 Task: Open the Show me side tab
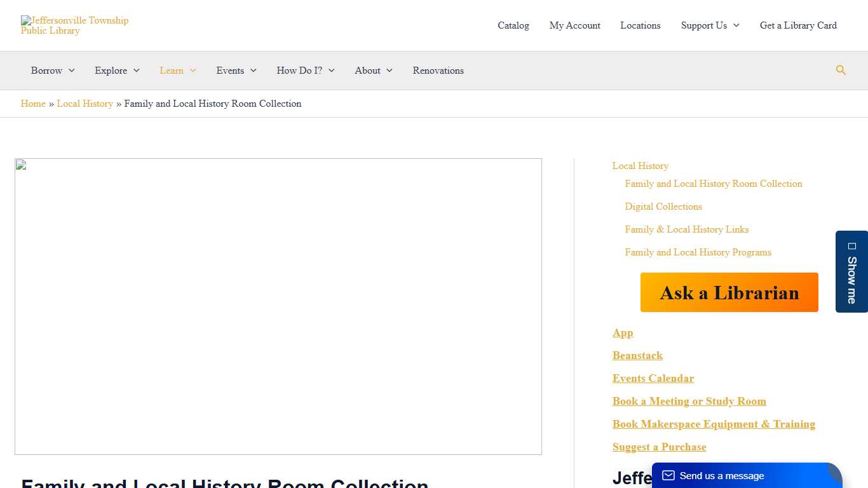coord(851,272)
